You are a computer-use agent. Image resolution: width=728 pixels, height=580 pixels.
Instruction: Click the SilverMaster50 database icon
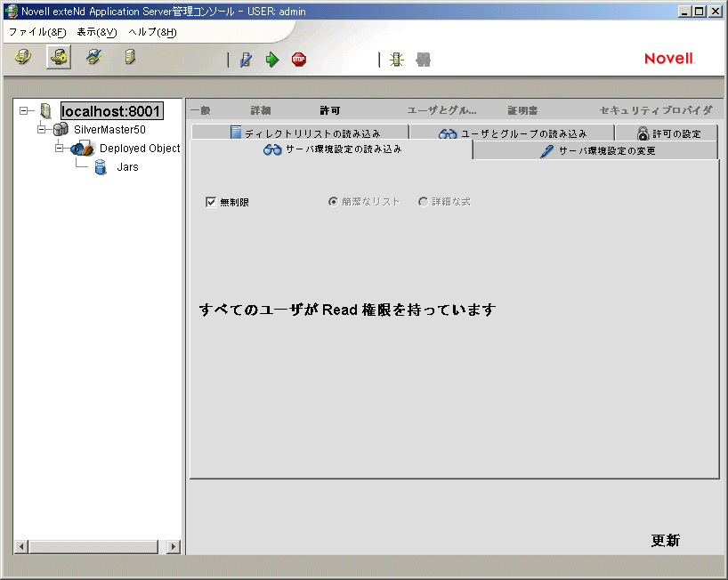tap(61, 129)
